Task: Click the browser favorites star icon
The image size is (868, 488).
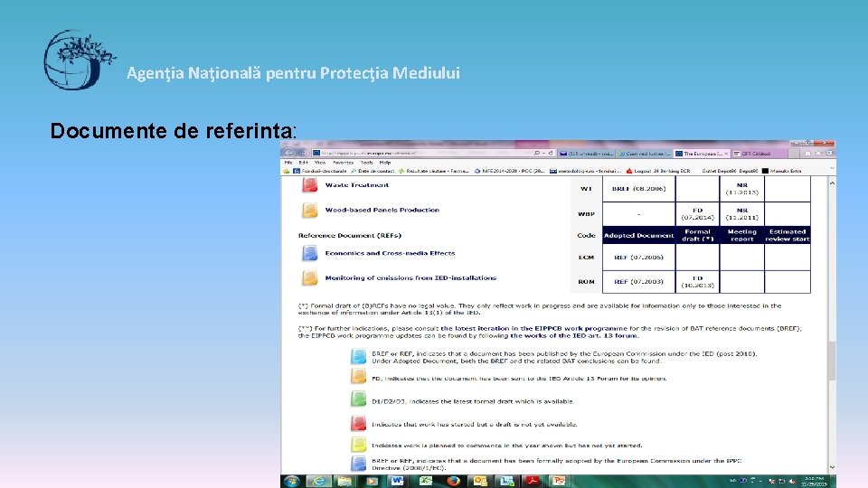Action: tap(818, 154)
